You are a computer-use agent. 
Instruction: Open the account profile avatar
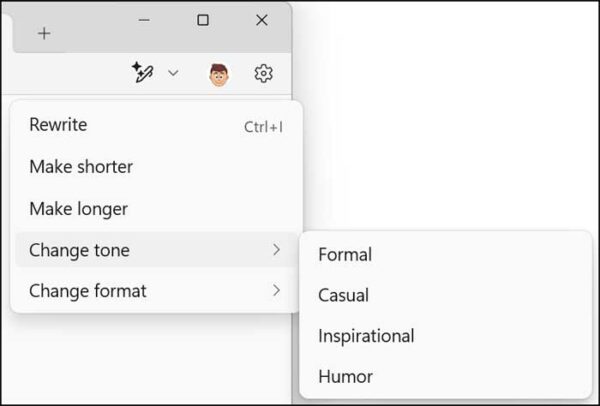point(218,74)
